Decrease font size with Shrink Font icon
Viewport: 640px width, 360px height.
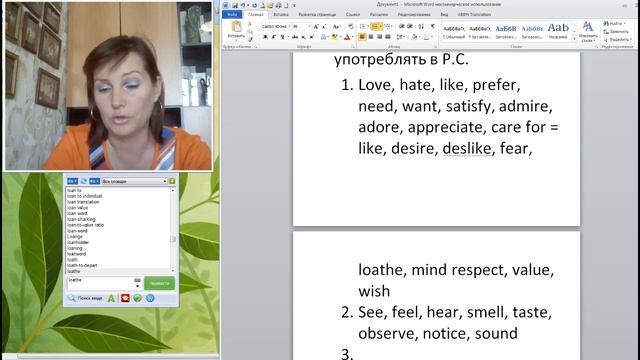[324, 27]
